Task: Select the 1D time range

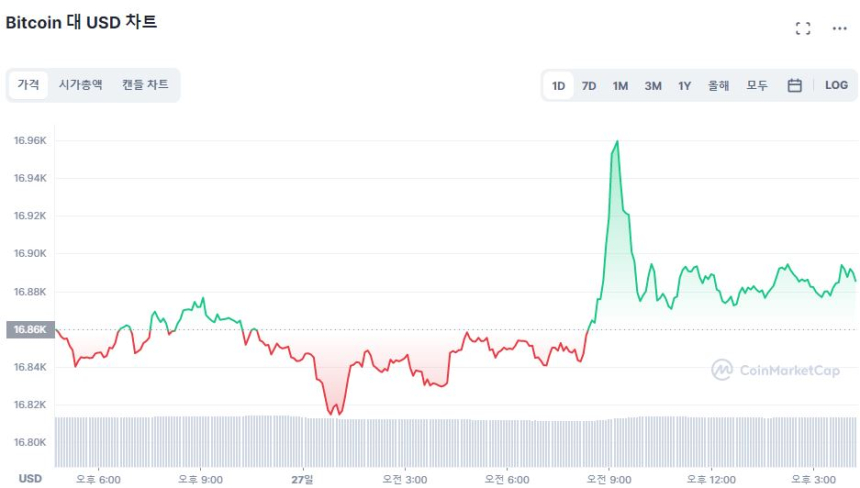Action: [559, 86]
